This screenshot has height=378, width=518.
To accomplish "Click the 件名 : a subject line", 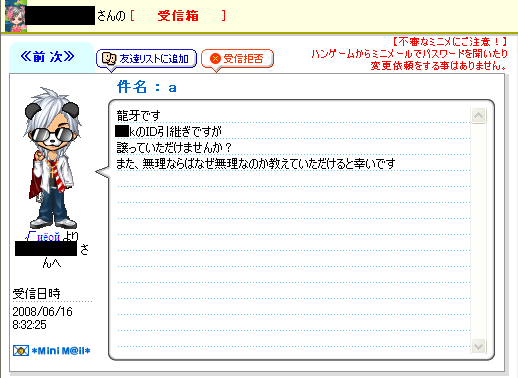I will point(147,87).
